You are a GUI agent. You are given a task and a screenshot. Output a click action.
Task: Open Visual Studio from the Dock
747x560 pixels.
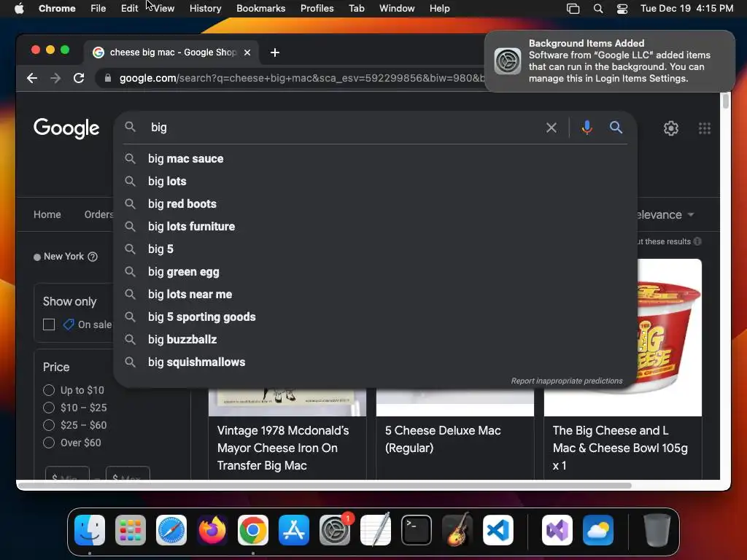point(557,530)
